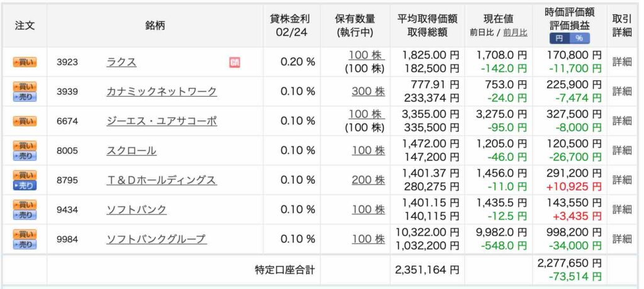Click the 買い button for ラクス
Viewport: 644px width, 289px height.
(25, 62)
